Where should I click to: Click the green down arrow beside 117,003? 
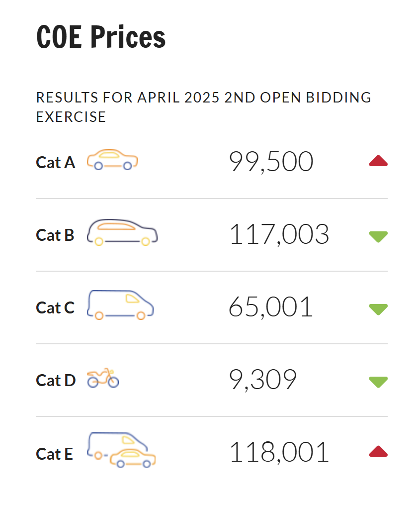[378, 237]
